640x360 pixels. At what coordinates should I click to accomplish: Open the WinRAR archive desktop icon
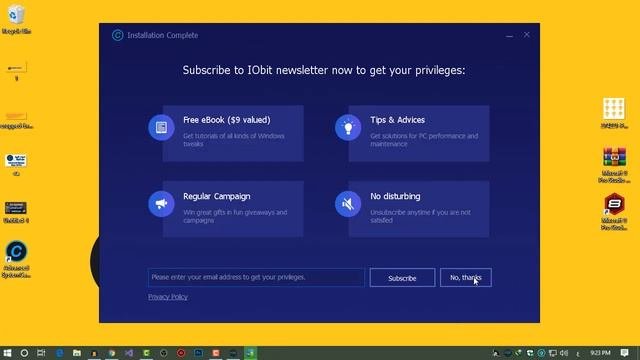point(614,165)
